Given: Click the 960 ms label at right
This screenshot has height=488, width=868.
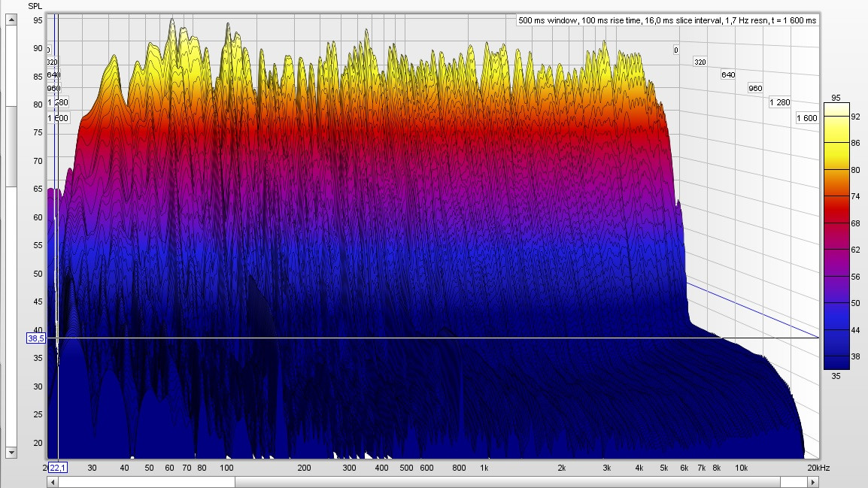Looking at the screenshot, I should click(754, 88).
